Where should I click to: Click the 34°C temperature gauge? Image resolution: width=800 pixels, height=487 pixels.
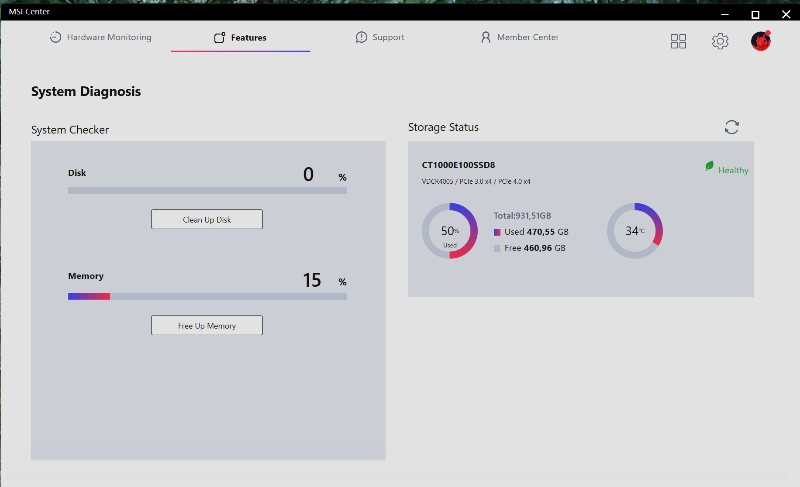[635, 231]
